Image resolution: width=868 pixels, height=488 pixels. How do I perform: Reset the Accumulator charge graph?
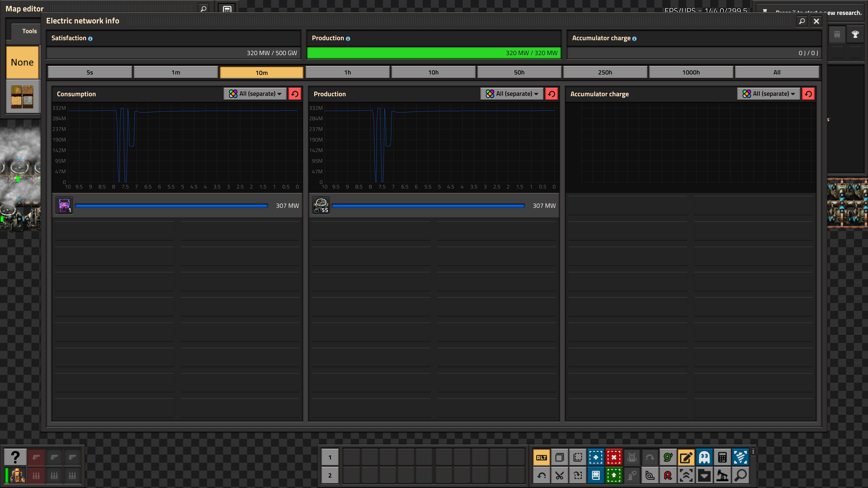pyautogui.click(x=808, y=94)
